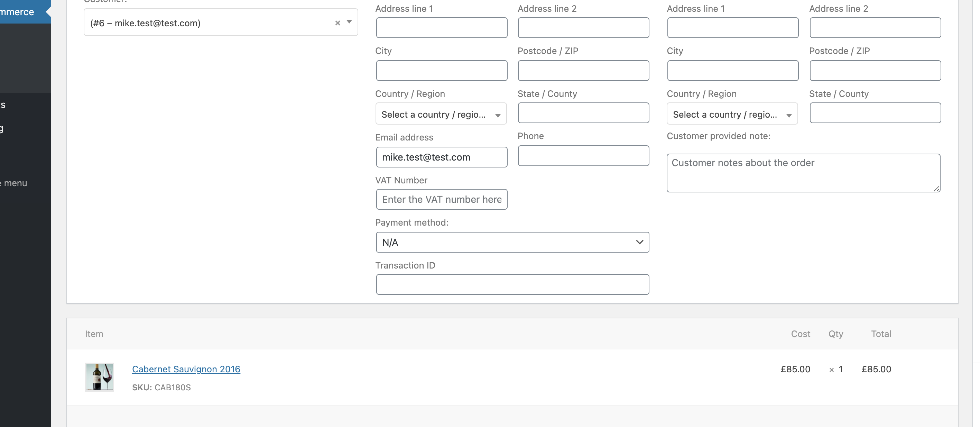980x427 pixels.
Task: Clear the selected customer with the x icon
Action: [338, 23]
